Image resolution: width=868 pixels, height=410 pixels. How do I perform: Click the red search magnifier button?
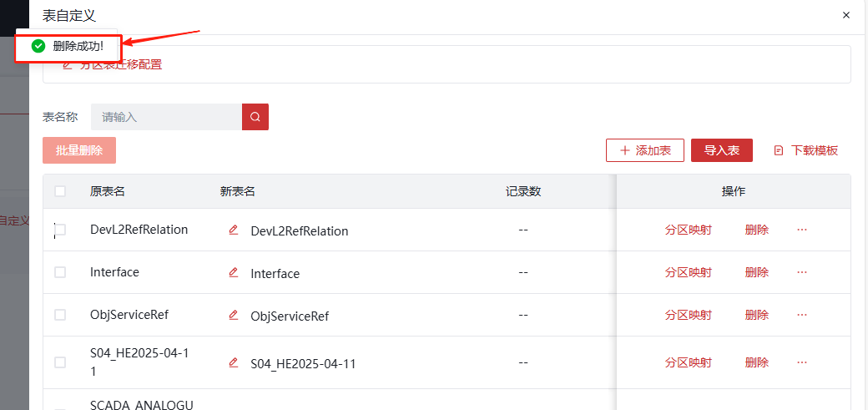[255, 117]
